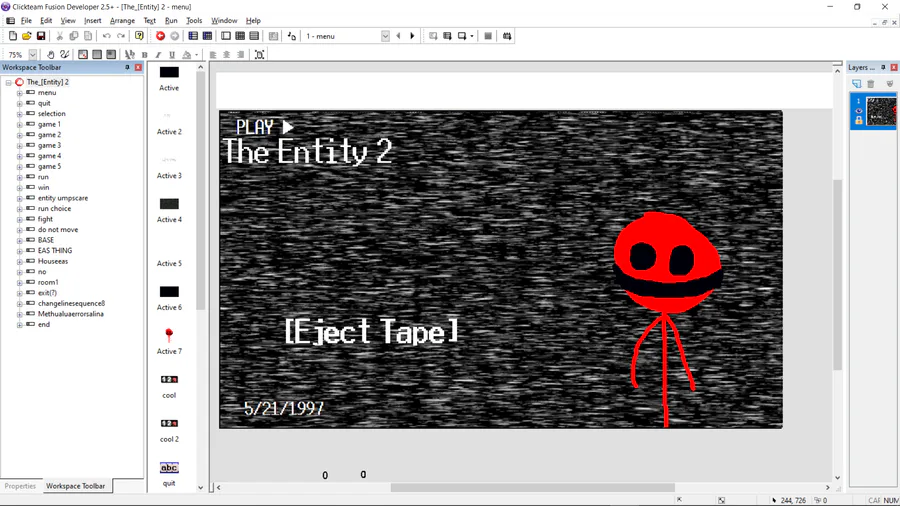
Task: Expand the end frame node
Action: point(20,325)
